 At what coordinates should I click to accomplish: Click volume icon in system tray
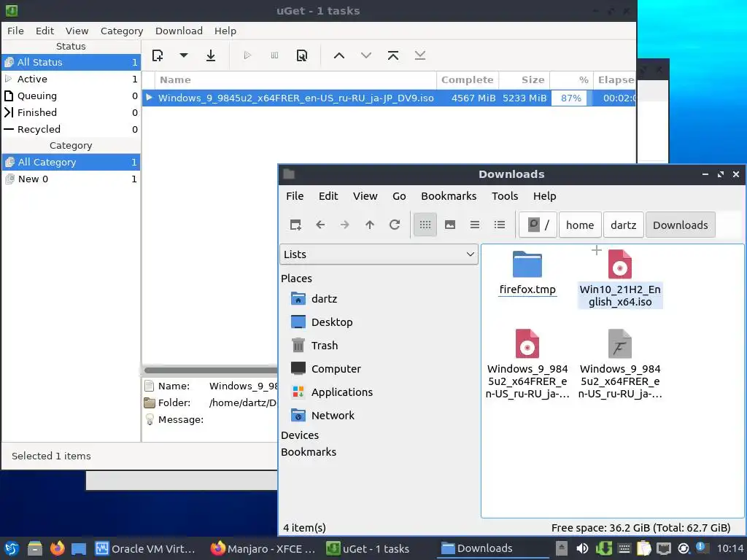click(x=582, y=548)
